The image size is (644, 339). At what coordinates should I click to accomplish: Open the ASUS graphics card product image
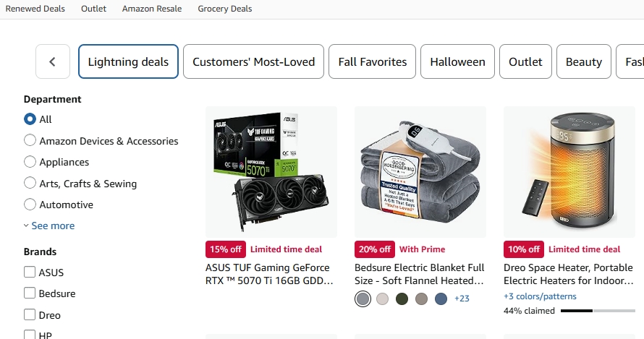[x=271, y=172]
